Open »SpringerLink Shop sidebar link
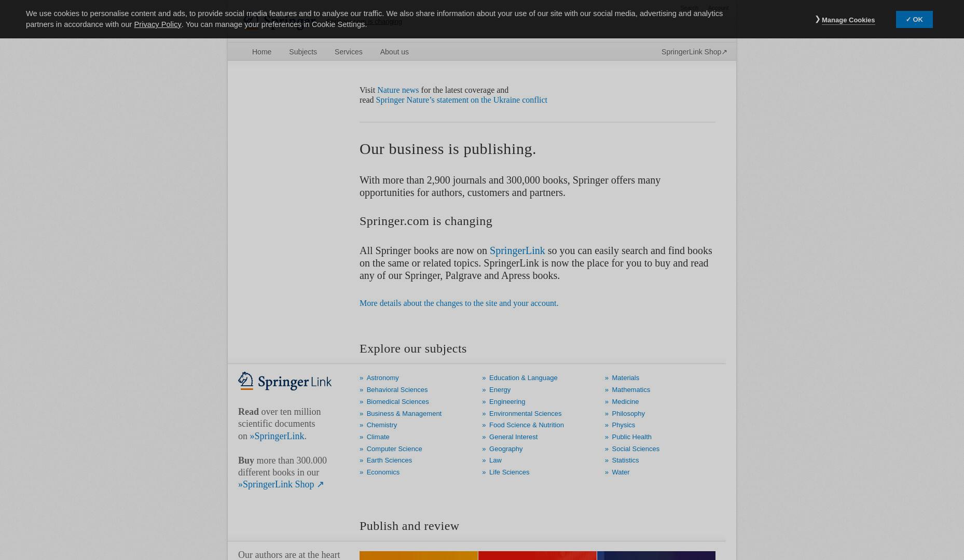 [281, 484]
